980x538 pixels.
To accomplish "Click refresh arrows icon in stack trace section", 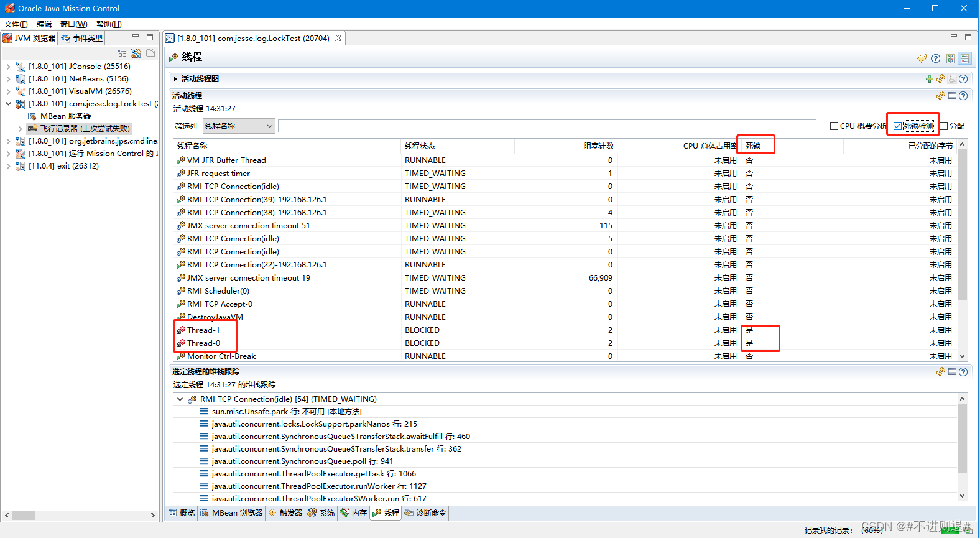I will [x=941, y=372].
